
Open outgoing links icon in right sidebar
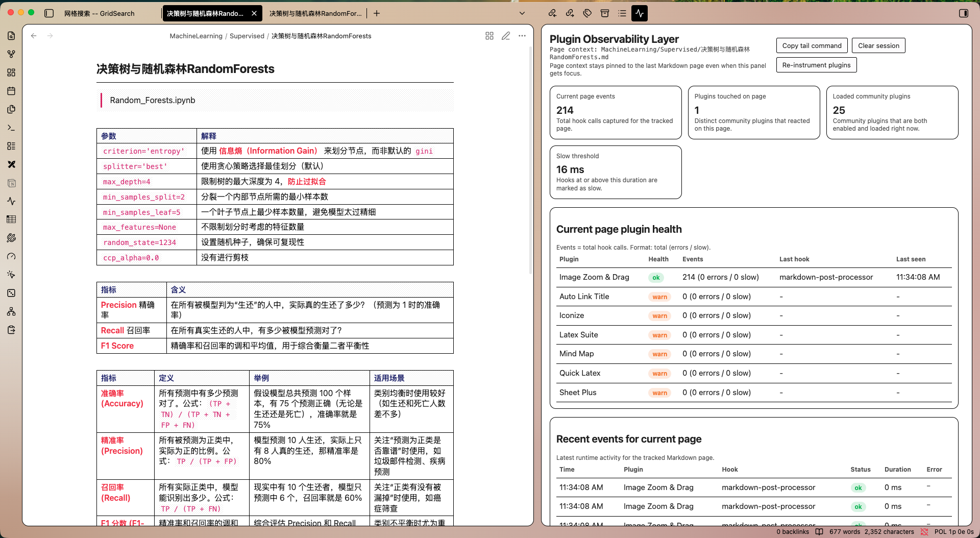pyautogui.click(x=570, y=13)
